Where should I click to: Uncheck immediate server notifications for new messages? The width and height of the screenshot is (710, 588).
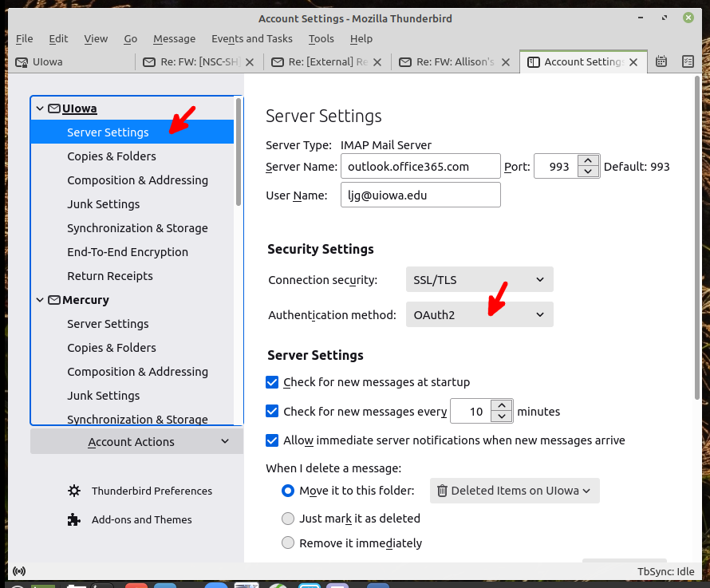[x=273, y=440]
